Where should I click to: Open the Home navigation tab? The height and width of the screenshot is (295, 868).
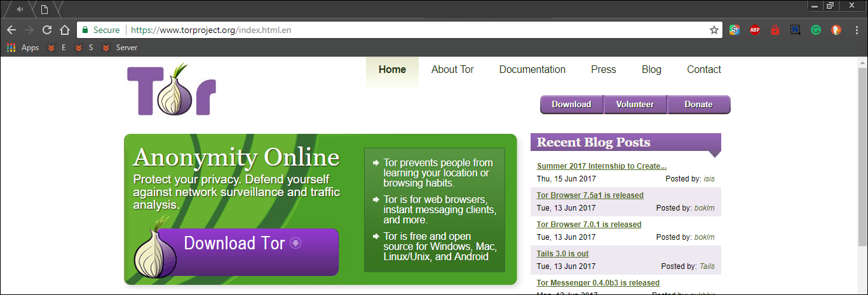(x=392, y=70)
